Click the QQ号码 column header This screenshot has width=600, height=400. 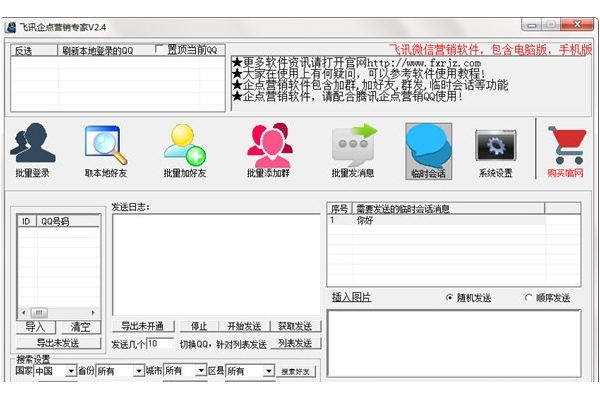tap(68, 221)
